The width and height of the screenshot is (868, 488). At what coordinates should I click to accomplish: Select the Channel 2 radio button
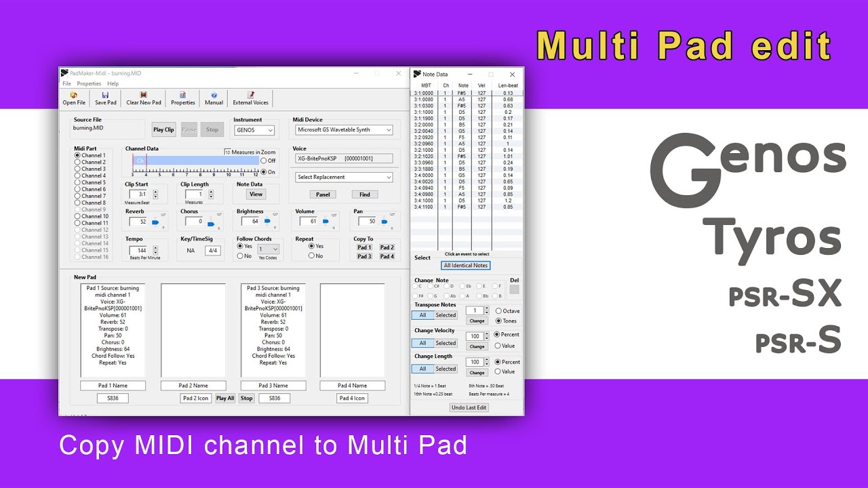77,162
